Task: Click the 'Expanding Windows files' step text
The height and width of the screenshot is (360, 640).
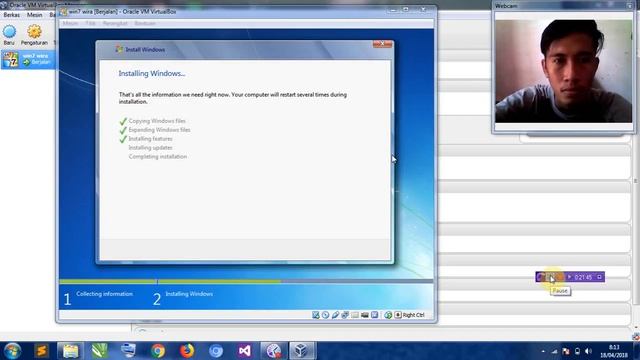Action: coord(160,130)
